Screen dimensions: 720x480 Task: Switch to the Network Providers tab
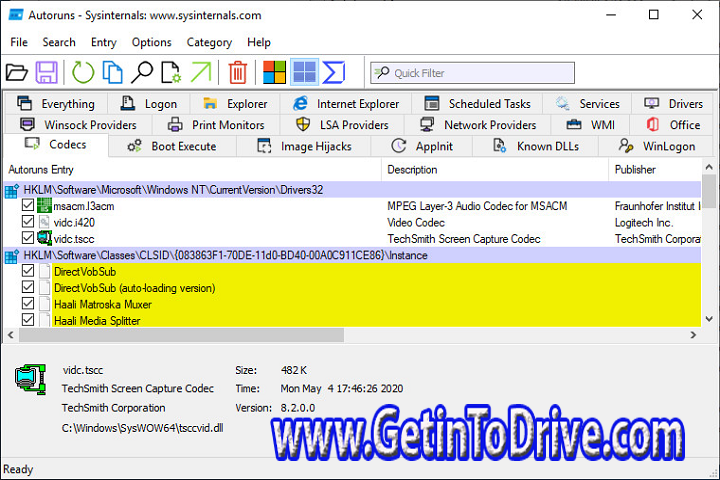click(x=478, y=124)
